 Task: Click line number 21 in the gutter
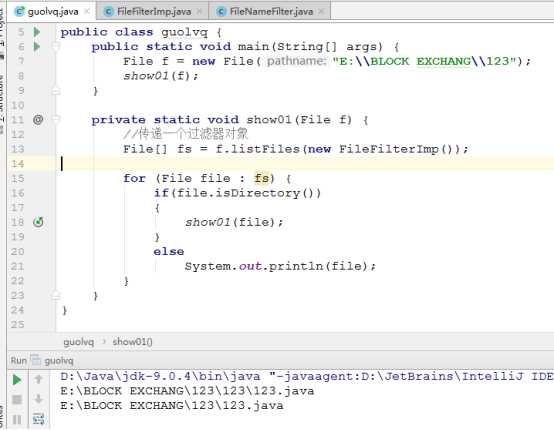pyautogui.click(x=17, y=266)
